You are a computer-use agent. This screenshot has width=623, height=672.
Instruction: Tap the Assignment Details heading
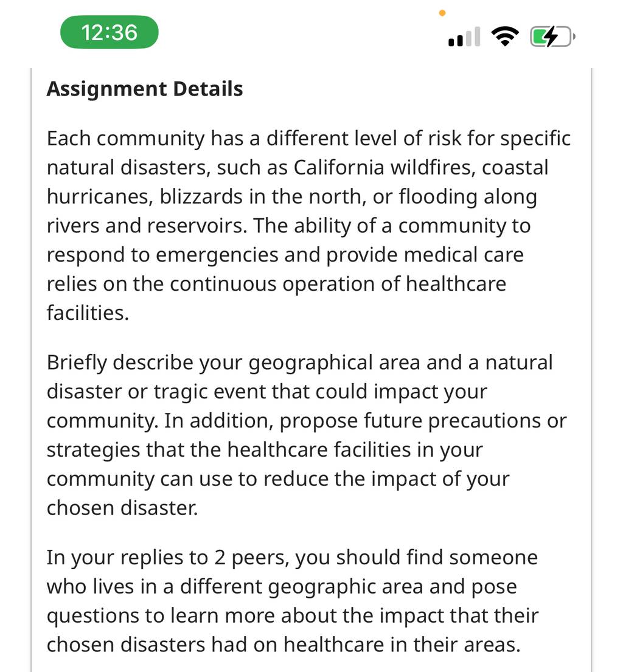point(145,89)
